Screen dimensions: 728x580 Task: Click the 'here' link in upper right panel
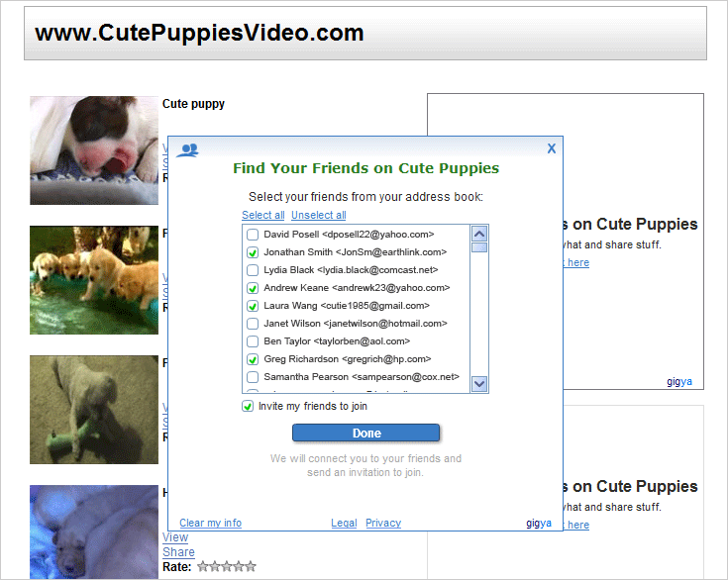[578, 262]
